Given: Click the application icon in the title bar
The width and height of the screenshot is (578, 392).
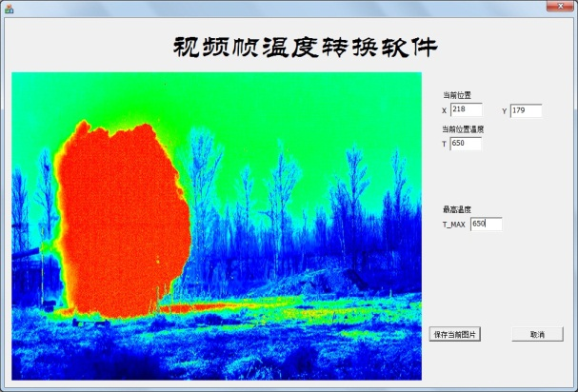Looking at the screenshot, I should pyautogui.click(x=8, y=8).
